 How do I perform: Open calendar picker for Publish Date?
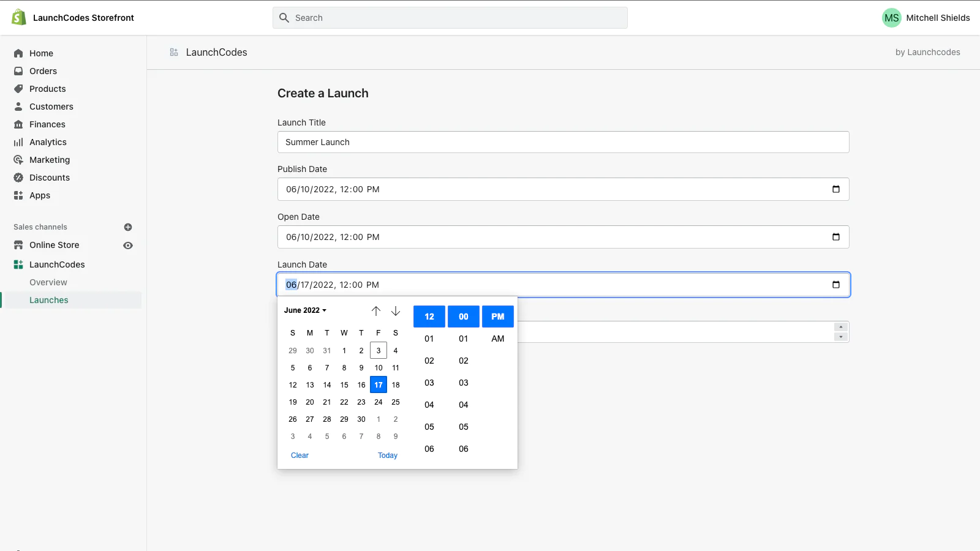click(836, 189)
